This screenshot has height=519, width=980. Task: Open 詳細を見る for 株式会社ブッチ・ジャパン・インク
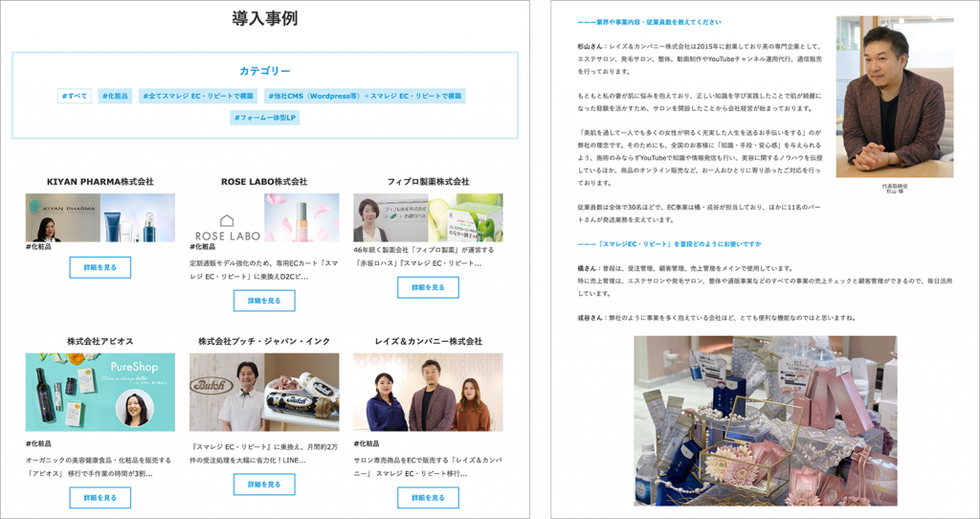pos(264,485)
